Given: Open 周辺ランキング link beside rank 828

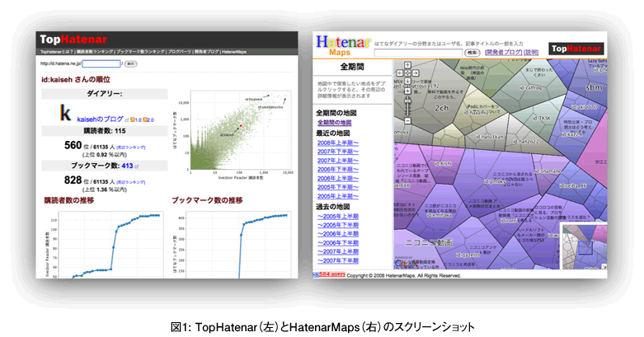Looking at the screenshot, I should (131, 182).
